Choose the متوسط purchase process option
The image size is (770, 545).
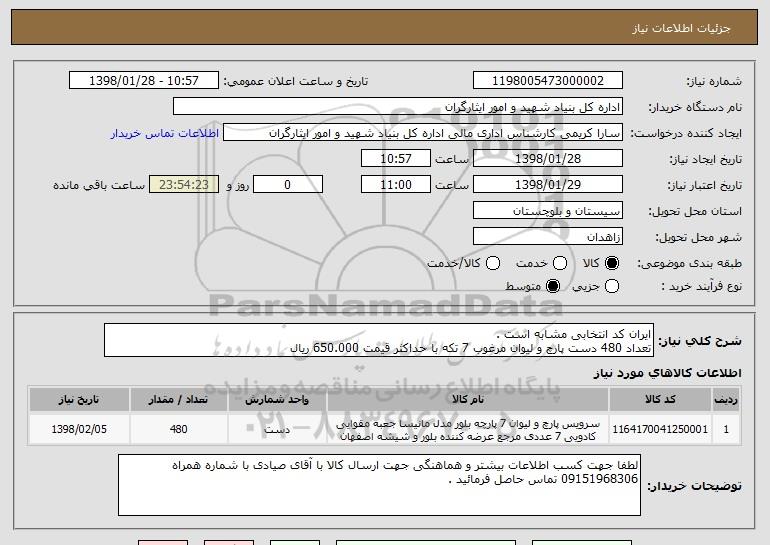tap(553, 286)
